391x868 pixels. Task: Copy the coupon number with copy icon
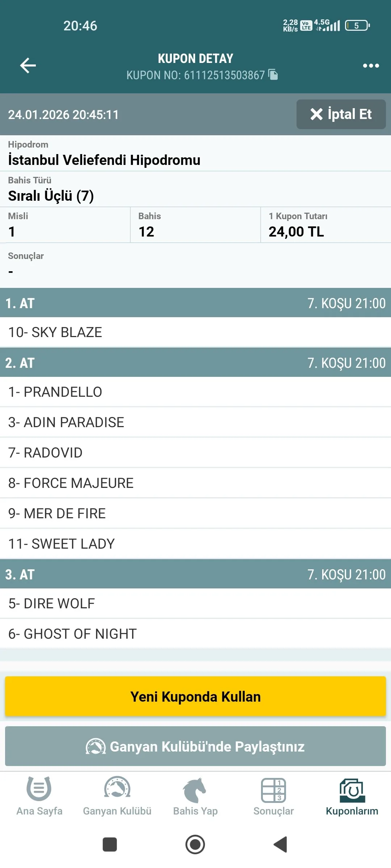point(273,75)
